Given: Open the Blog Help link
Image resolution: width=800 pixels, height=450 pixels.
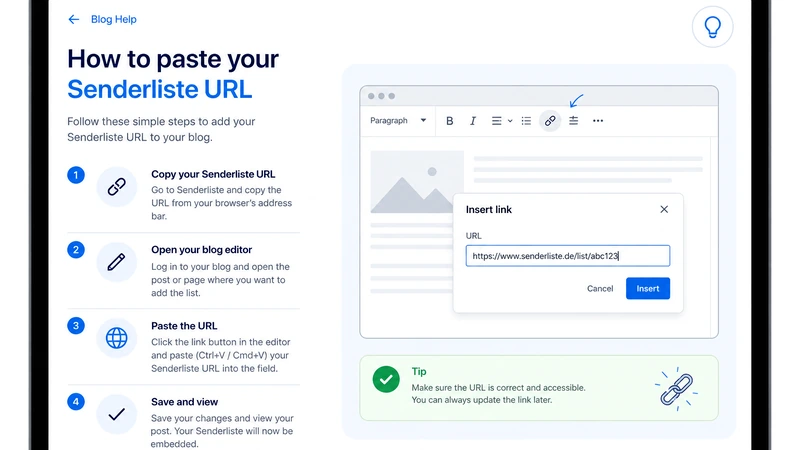Looking at the screenshot, I should 113,19.
